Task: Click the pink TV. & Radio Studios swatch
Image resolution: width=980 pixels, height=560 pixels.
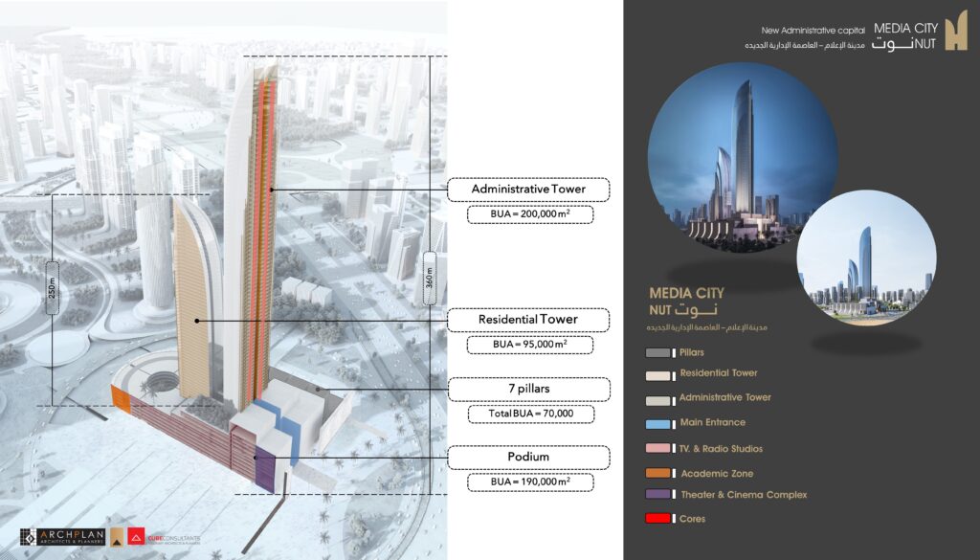Action: click(658, 448)
